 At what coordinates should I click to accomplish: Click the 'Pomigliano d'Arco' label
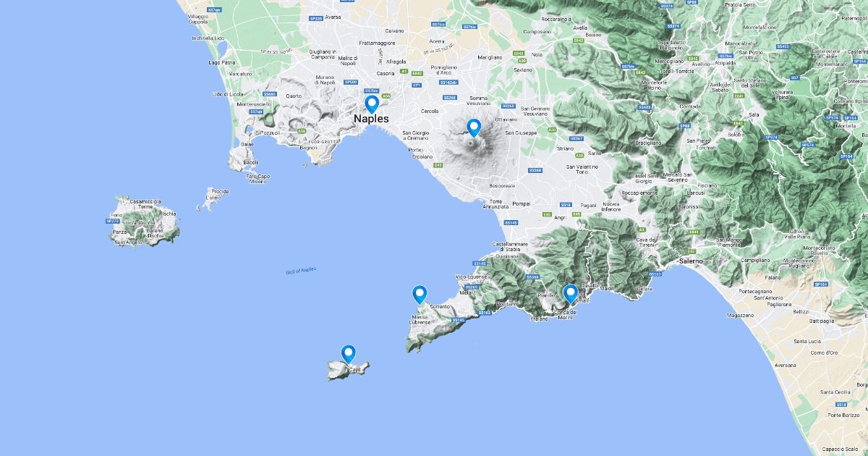[444, 69]
